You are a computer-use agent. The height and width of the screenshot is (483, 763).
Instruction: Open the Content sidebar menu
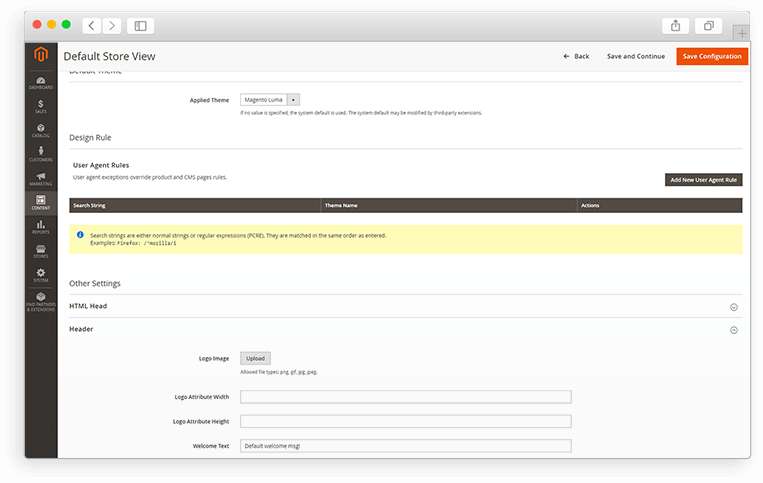[41, 203]
